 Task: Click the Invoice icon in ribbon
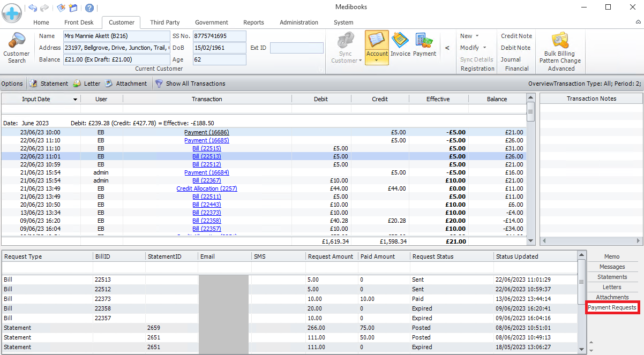[400, 41]
